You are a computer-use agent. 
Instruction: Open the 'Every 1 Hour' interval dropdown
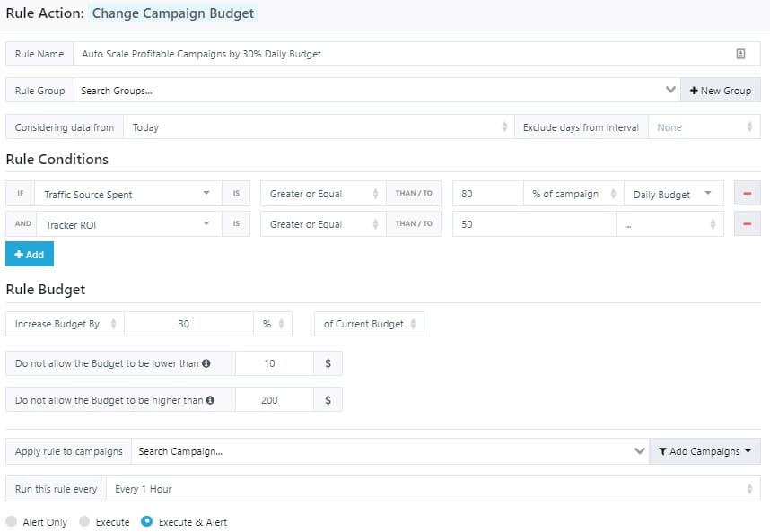pyautogui.click(x=433, y=489)
